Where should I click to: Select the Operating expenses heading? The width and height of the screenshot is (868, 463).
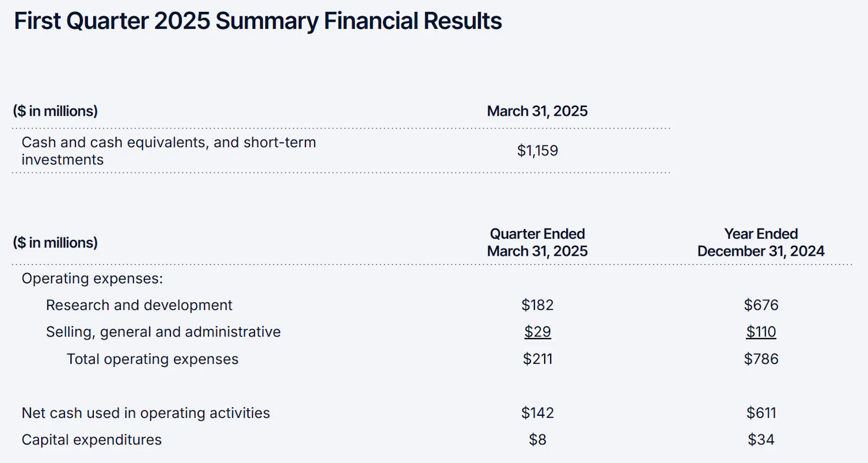[92, 278]
